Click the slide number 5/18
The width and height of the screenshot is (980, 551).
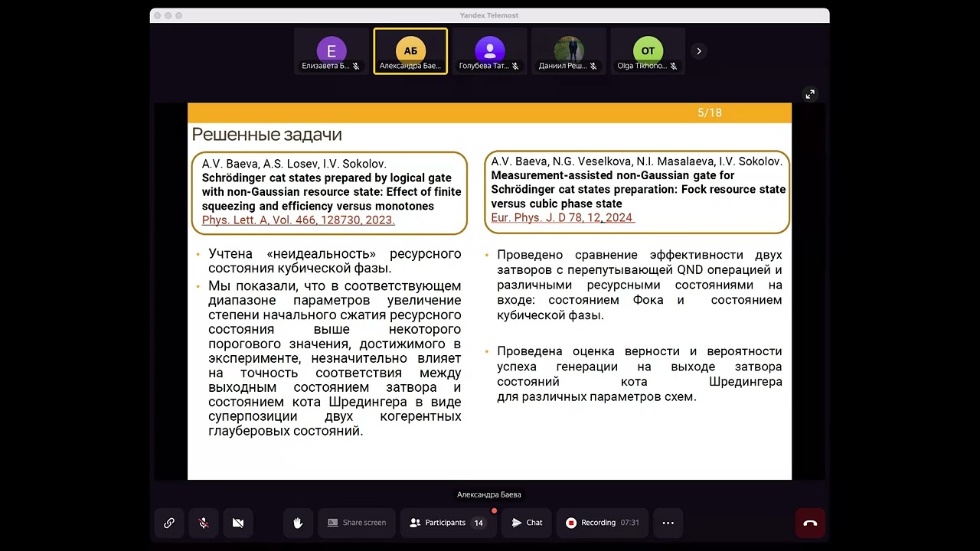point(710,112)
